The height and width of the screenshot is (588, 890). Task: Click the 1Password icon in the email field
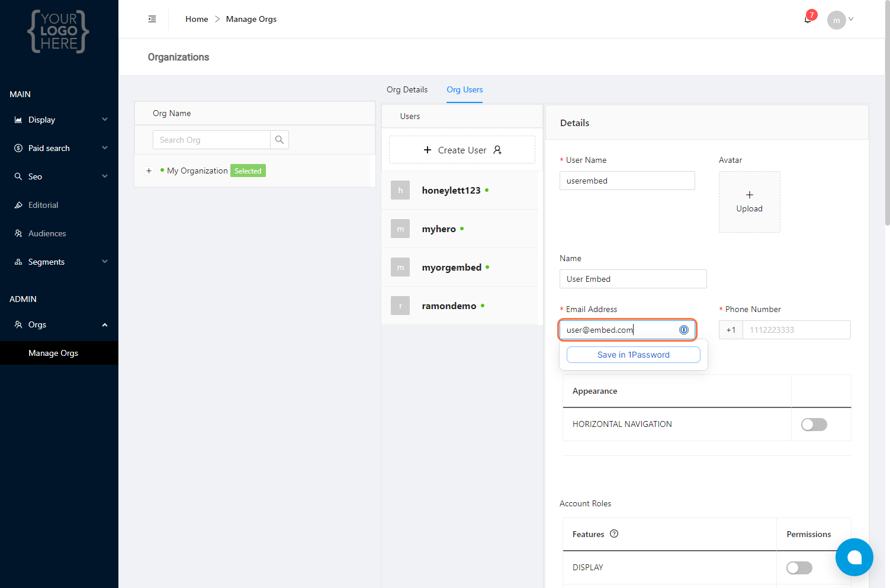684,330
